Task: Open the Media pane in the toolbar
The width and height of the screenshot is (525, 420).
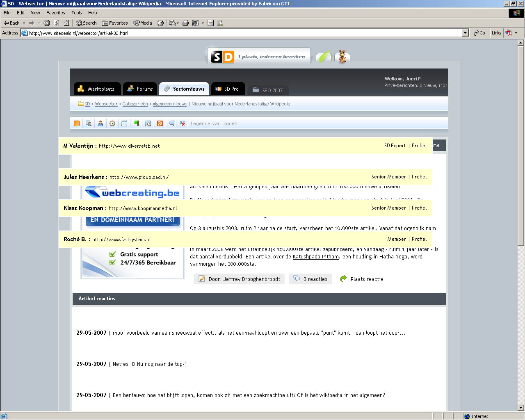Action: (x=143, y=23)
